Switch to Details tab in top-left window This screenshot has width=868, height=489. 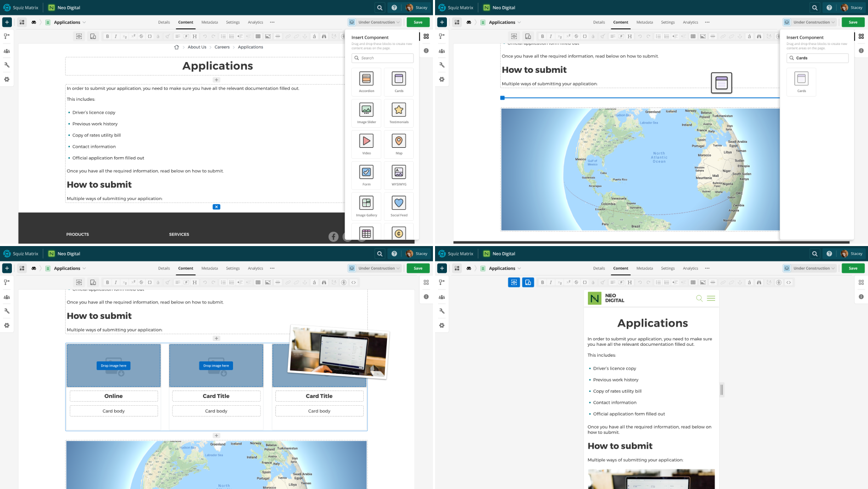pos(164,22)
